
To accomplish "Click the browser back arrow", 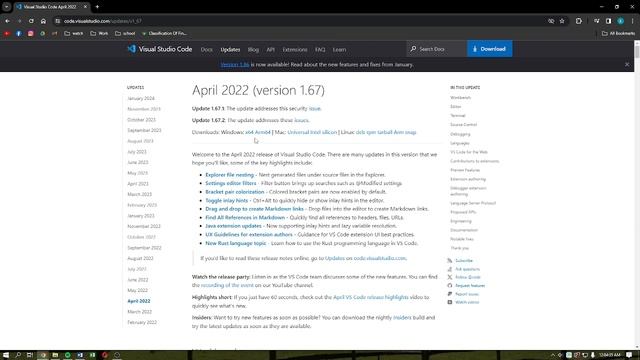I will [x=7, y=21].
